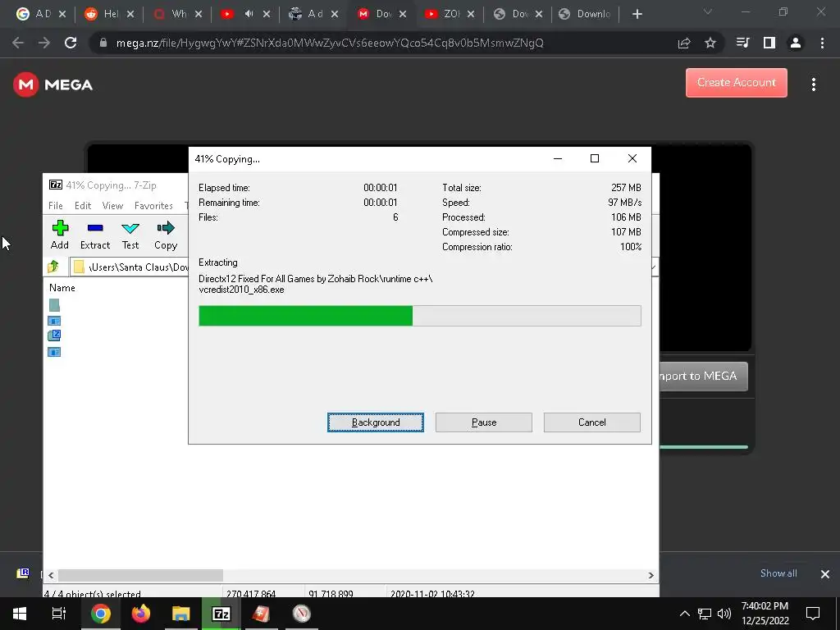Reload the MEGA page
The height and width of the screenshot is (630, 840).
point(71,43)
